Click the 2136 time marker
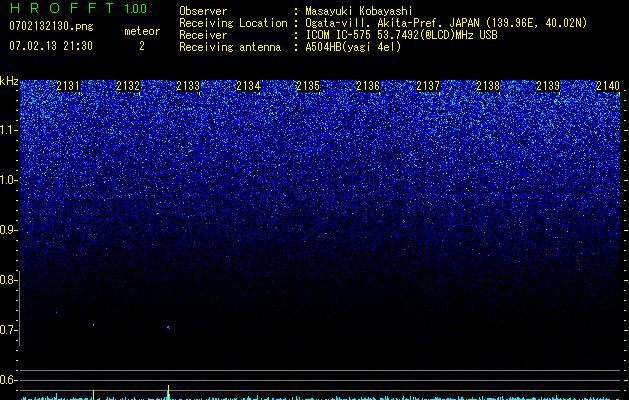This screenshot has height=400, width=629. (x=368, y=86)
